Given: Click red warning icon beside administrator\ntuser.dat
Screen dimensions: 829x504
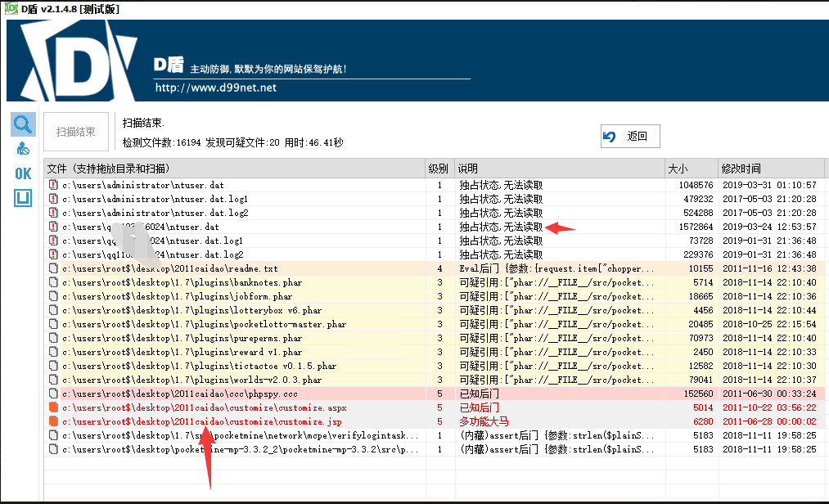Looking at the screenshot, I should point(53,186).
